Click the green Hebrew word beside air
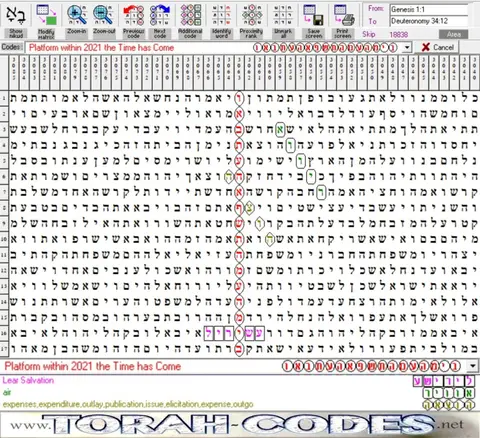The image size is (480, 438). pos(449,393)
